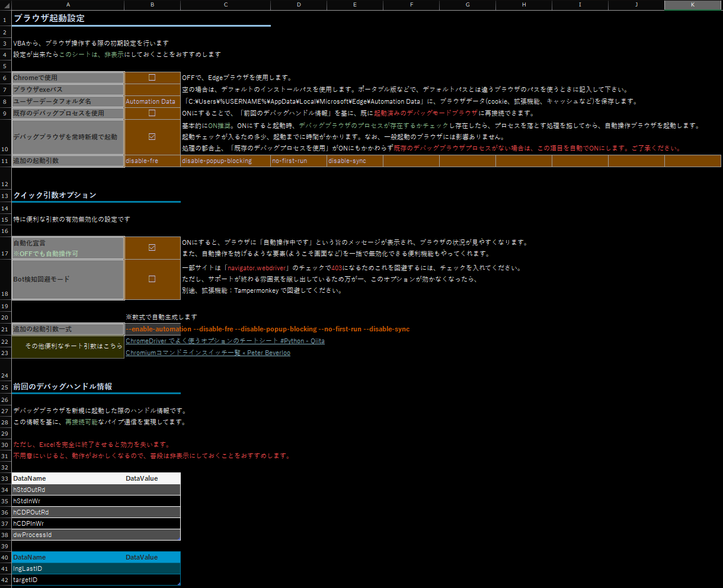Click the empty ブラウザexeパス value cell
Screen dimensions: 723x588
[152, 90]
